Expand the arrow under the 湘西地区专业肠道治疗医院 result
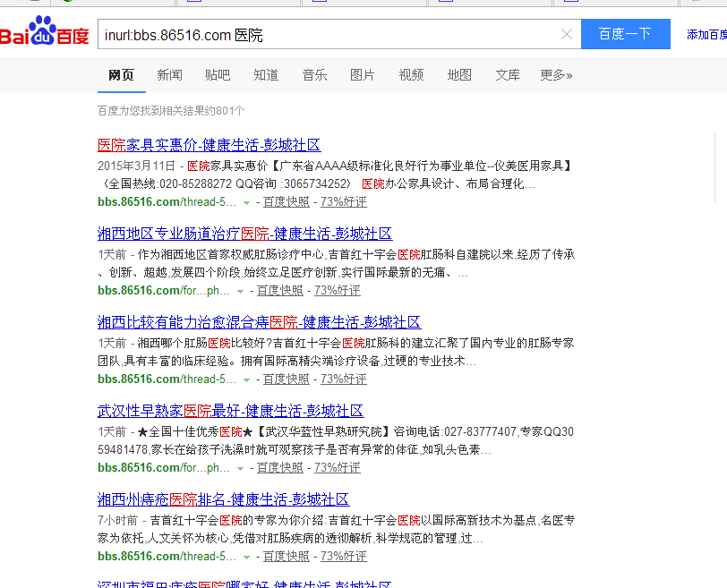The height and width of the screenshot is (588, 727). (240, 292)
